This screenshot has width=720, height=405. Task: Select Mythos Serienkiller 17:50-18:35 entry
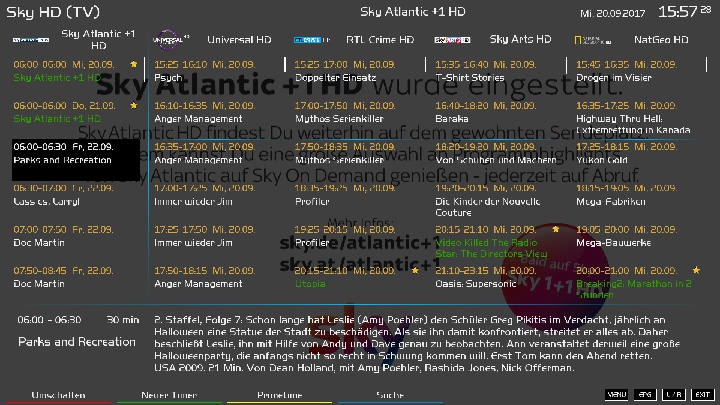point(358,153)
